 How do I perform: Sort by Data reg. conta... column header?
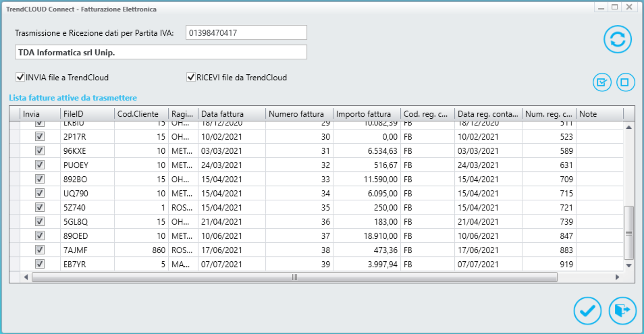point(488,113)
